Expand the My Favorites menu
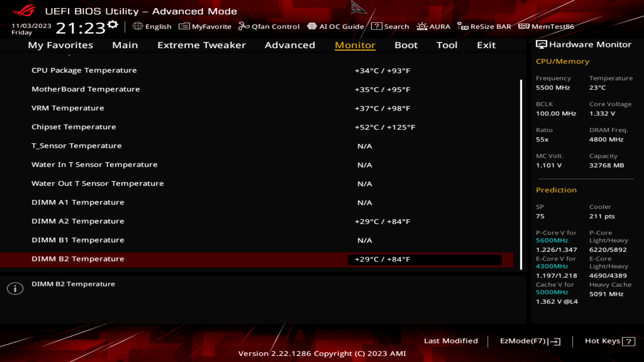644x362 pixels. tap(60, 45)
